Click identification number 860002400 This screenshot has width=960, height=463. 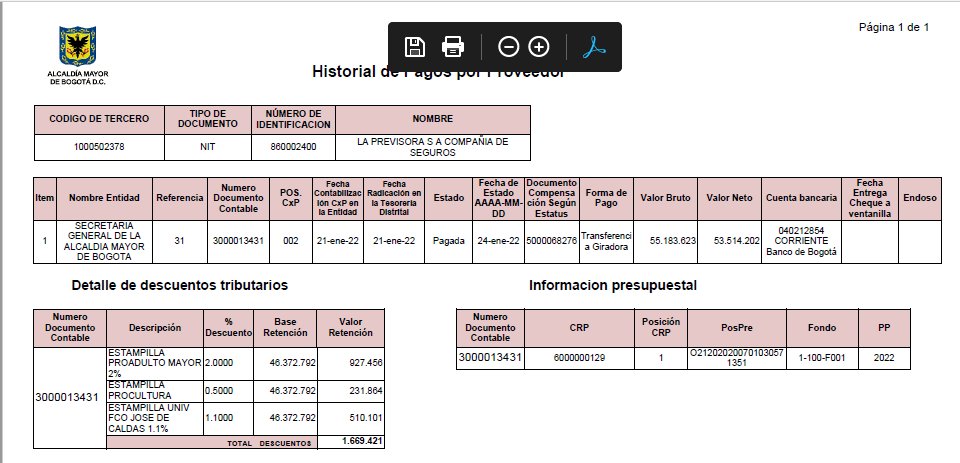click(x=293, y=147)
